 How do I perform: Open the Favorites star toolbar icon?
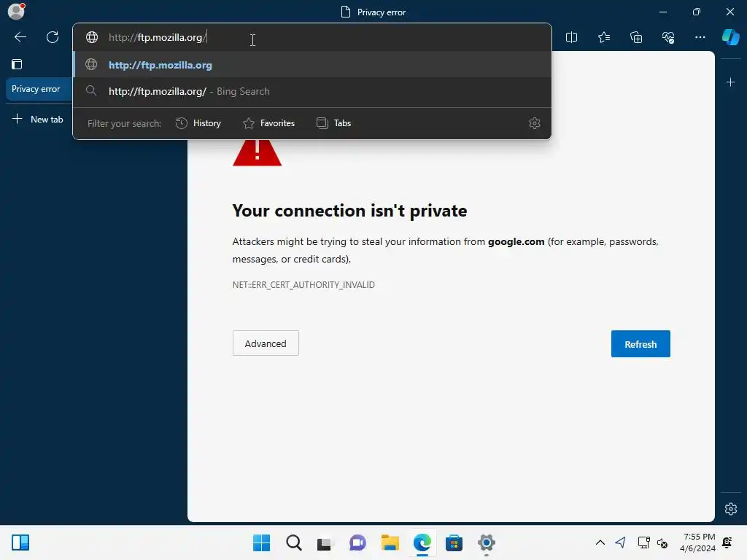[x=603, y=37]
